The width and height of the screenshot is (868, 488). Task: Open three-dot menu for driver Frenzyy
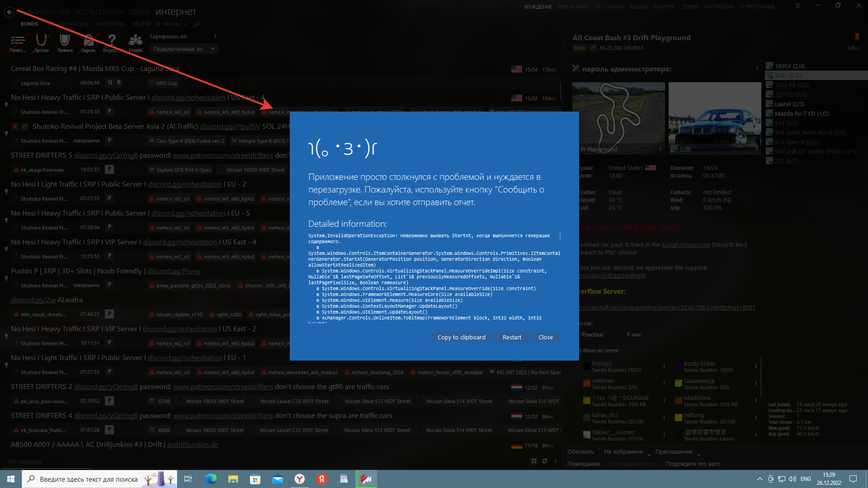pos(664,366)
